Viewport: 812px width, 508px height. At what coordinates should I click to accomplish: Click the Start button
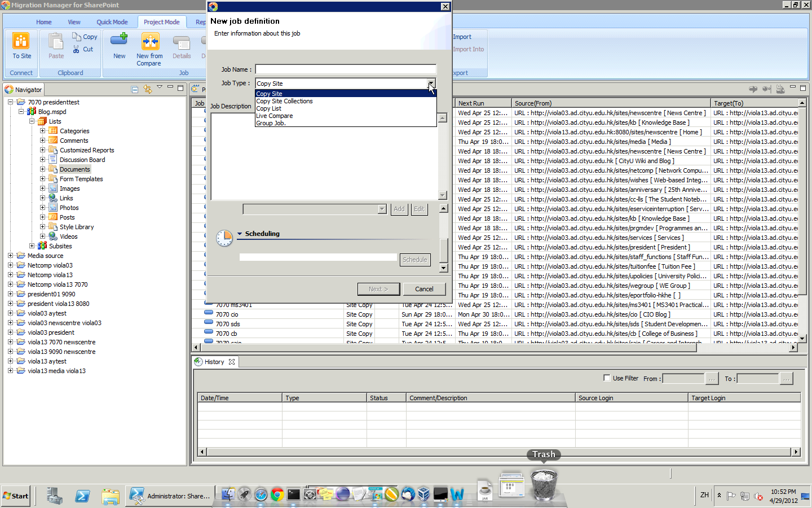pyautogui.click(x=16, y=496)
